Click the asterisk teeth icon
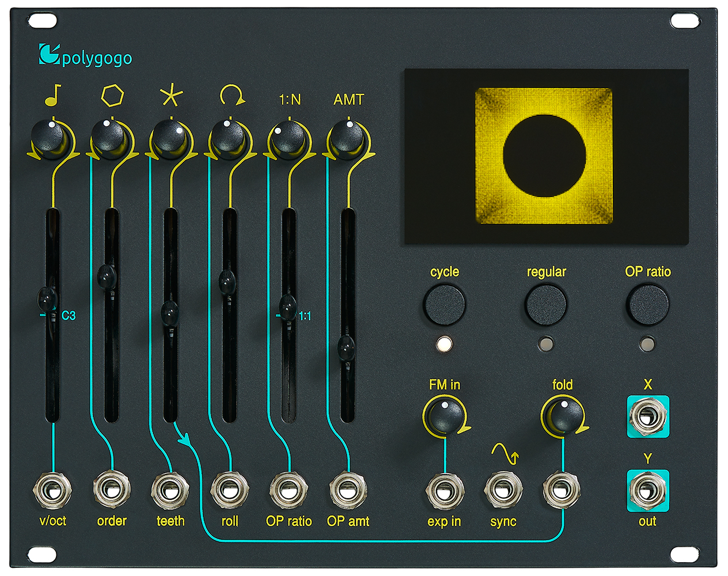This screenshot has width=728, height=576. pos(171,96)
